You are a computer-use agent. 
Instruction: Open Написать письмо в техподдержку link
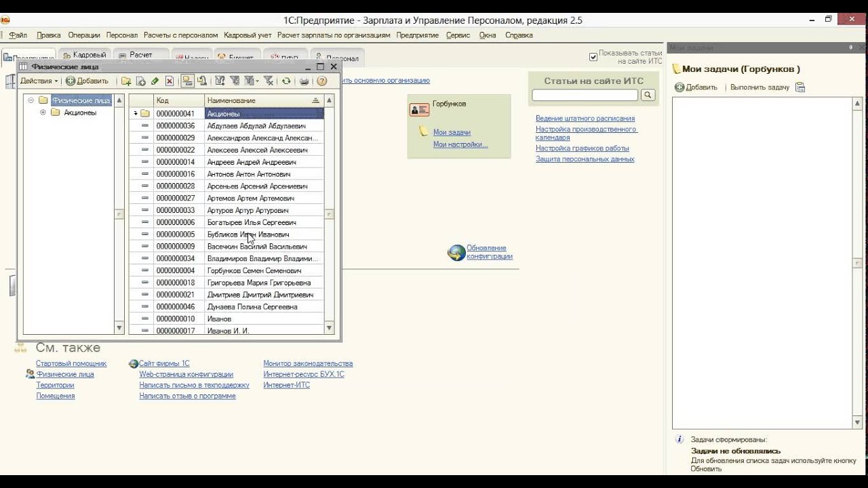pyautogui.click(x=195, y=386)
